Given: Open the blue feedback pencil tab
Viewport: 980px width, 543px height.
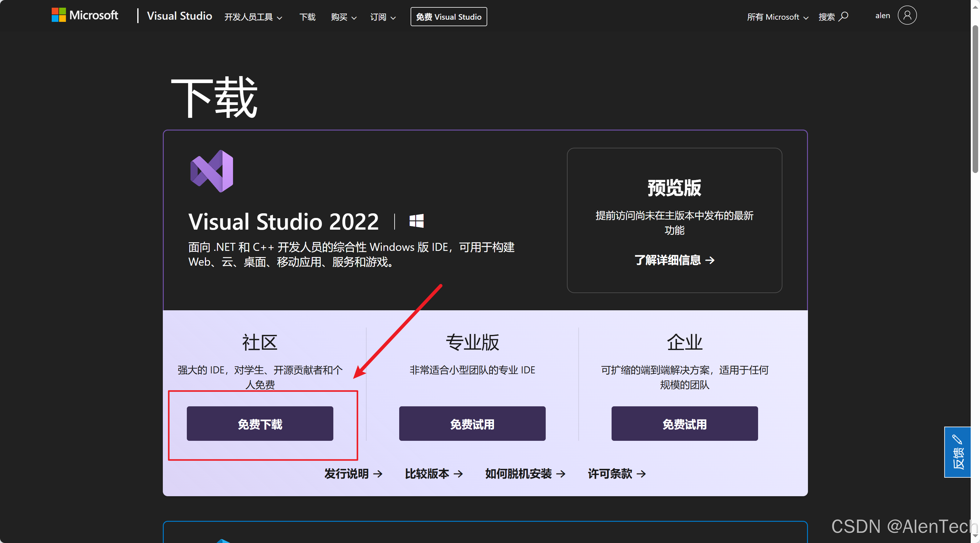Looking at the screenshot, I should coord(957,452).
